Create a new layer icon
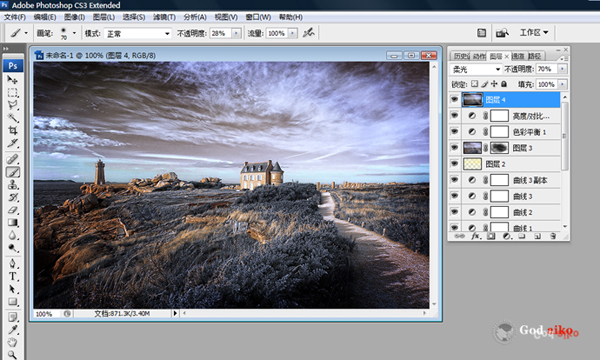 point(537,236)
